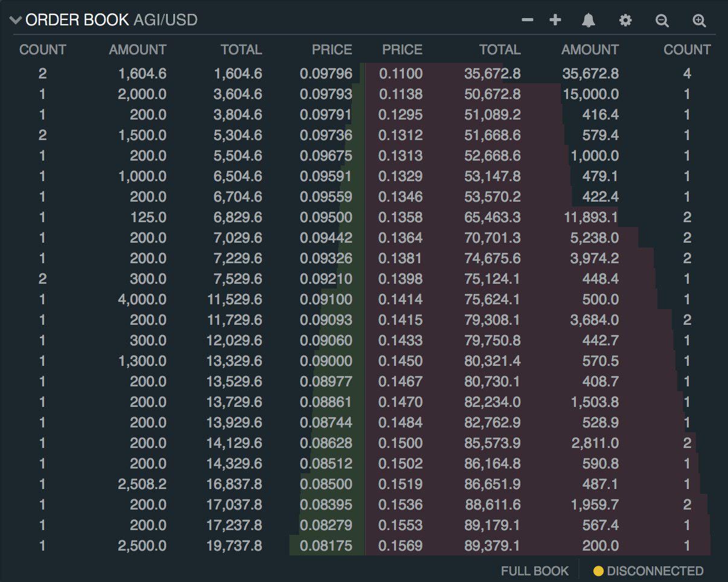Click ask amount 1,959.7
Screen dimensions: 728x582
(x=595, y=505)
